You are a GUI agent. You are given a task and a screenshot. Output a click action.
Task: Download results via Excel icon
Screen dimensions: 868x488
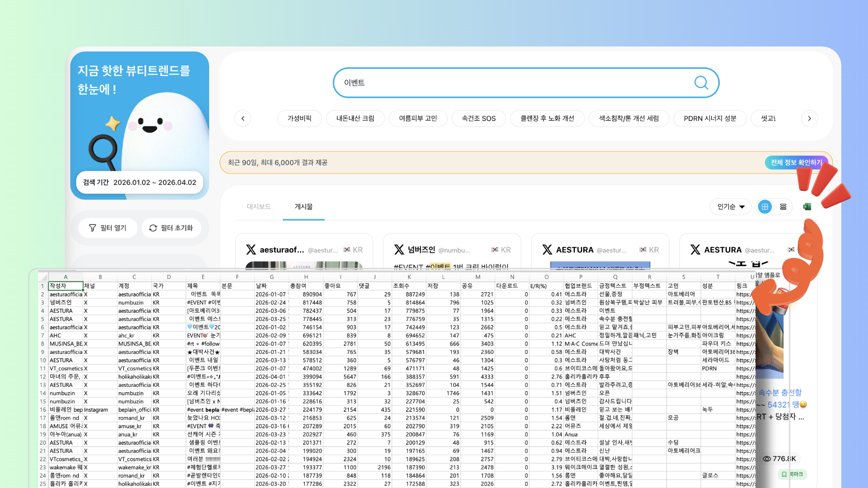coord(807,206)
